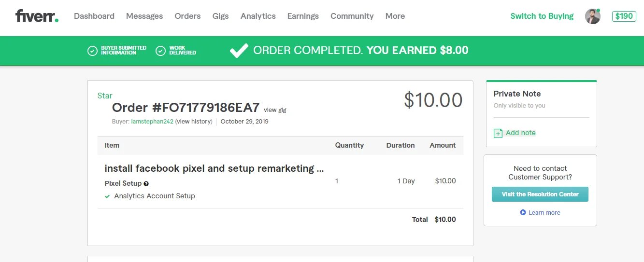Screen dimensions: 644x262
Task: Open the profile avatar menu
Action: pos(592,16)
